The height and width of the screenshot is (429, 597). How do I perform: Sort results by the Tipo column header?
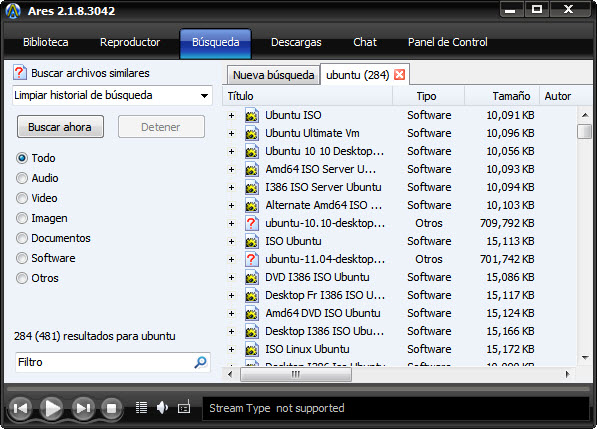click(428, 96)
